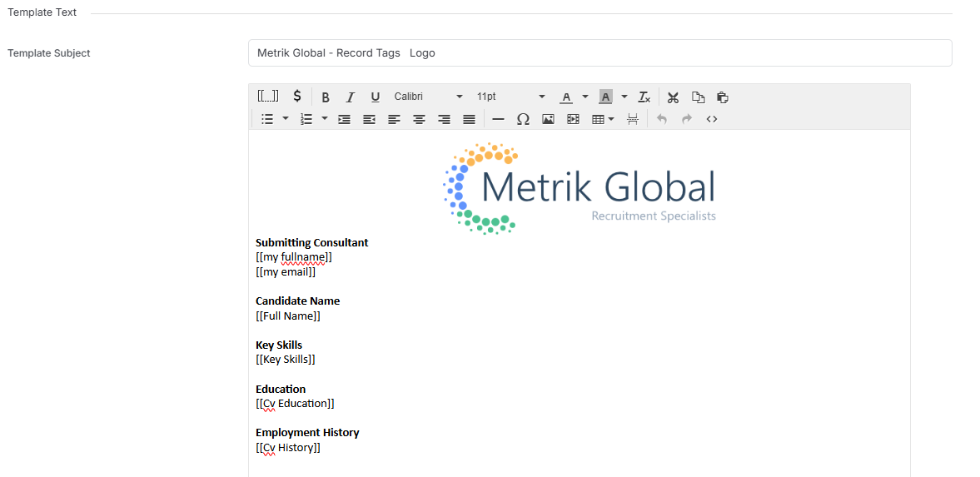Click the [[Cv Education]] tag text
Screen dimensions: 980x477
pyautogui.click(x=295, y=403)
